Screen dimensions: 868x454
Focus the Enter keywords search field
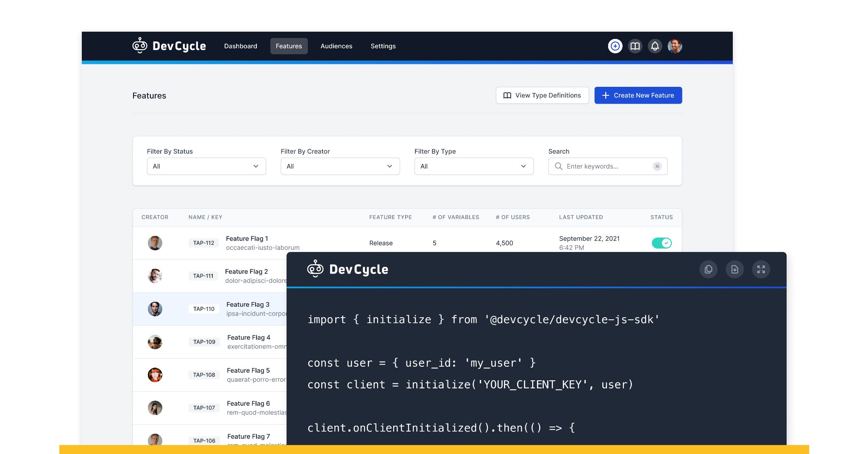tap(606, 166)
